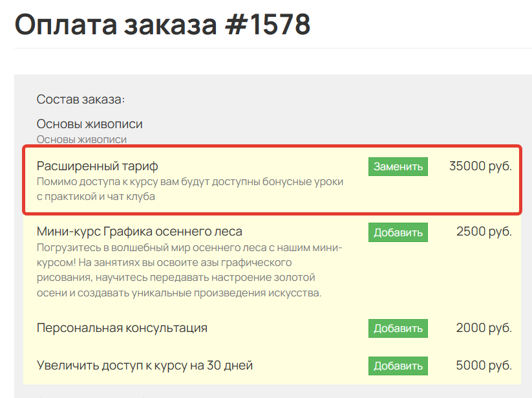Add Мини-курс Графика осеннего леса to the order
Screen dimensions: 532x398
[x=398, y=232]
